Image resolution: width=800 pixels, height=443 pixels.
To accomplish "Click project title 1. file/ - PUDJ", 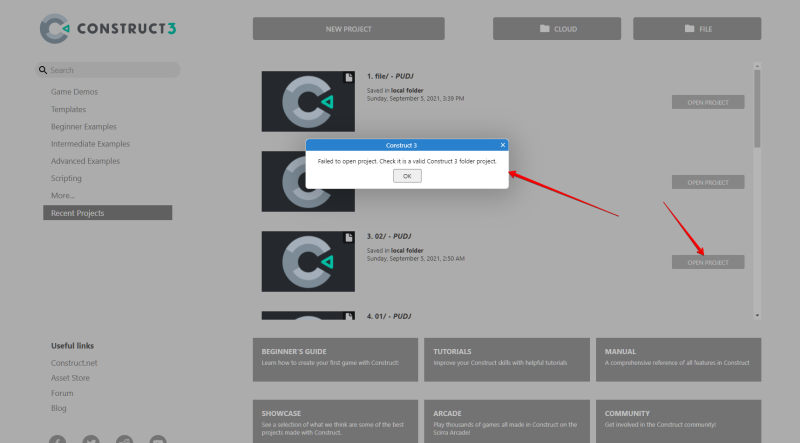I will coord(390,76).
